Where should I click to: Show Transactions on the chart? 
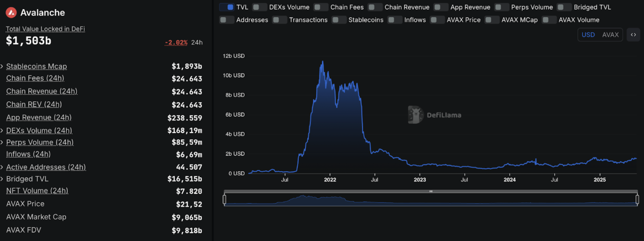click(279, 20)
